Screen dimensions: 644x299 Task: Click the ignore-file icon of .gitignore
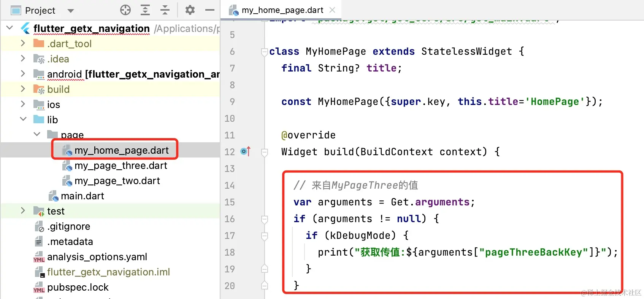coord(40,227)
